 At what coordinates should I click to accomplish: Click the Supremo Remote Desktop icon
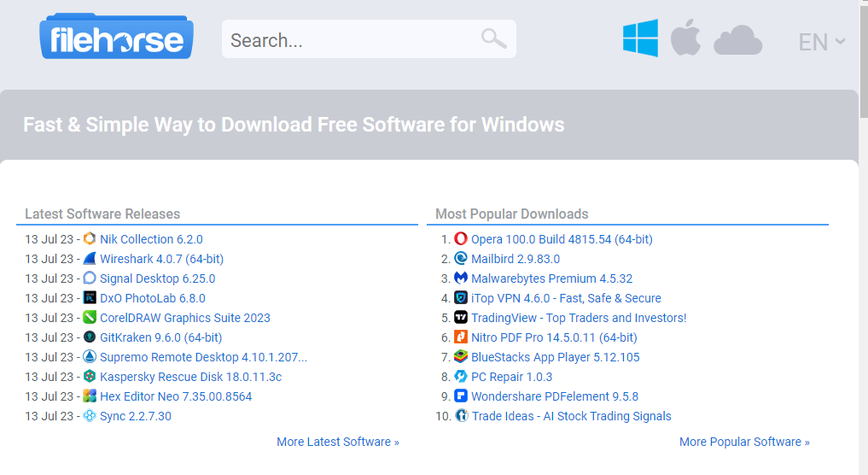point(90,357)
